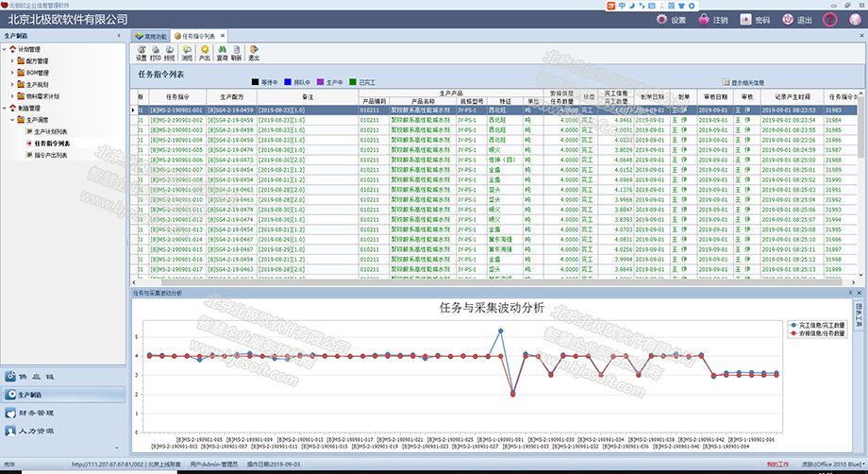Image resolution: width=868 pixels, height=474 pixels.
Task: Expand the 生产规划 tree node
Action: [12, 84]
